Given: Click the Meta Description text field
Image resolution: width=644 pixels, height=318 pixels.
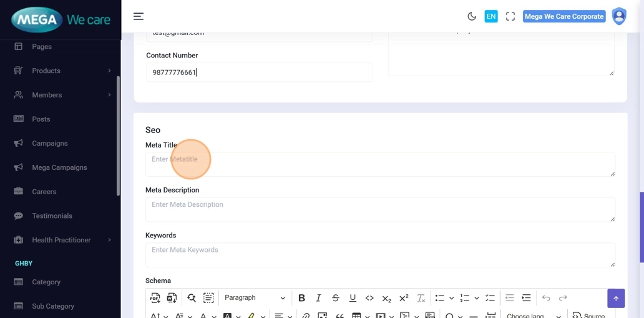Looking at the screenshot, I should click(x=379, y=210).
